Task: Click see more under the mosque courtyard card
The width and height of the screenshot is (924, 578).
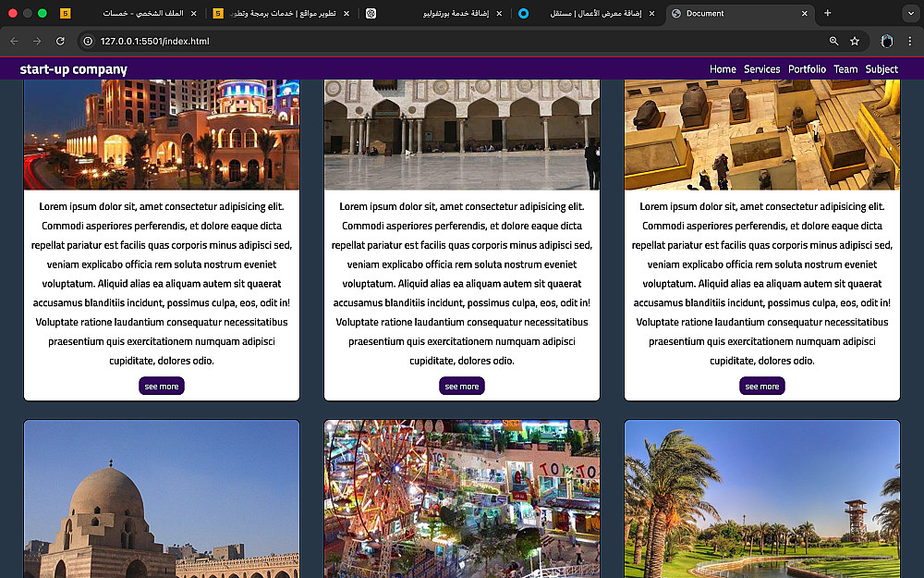Action: [461, 386]
